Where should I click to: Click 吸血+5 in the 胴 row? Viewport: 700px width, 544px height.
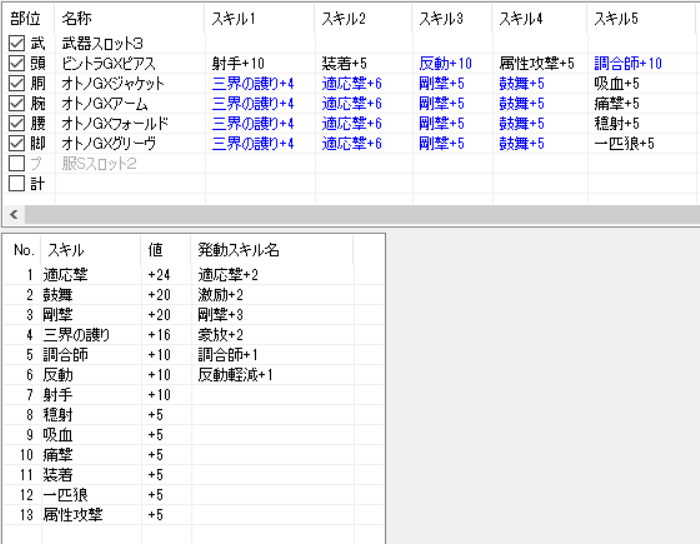[x=617, y=84]
